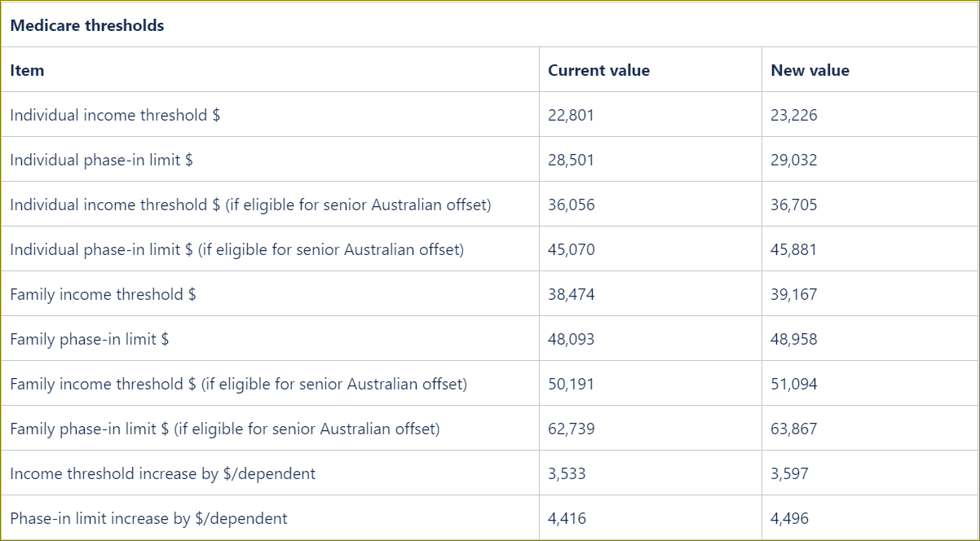
Task: Select the 3,597 new value cell
Action: pos(789,473)
